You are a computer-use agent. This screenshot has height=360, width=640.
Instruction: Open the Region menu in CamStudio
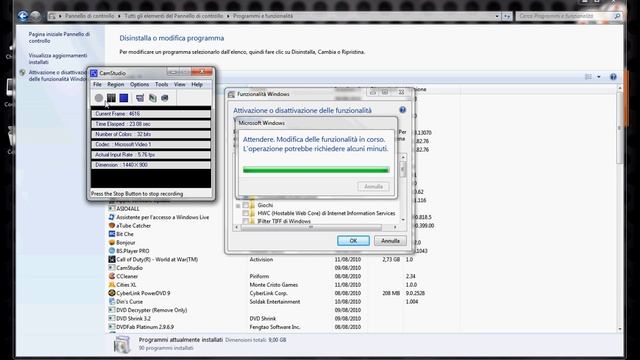(116, 84)
